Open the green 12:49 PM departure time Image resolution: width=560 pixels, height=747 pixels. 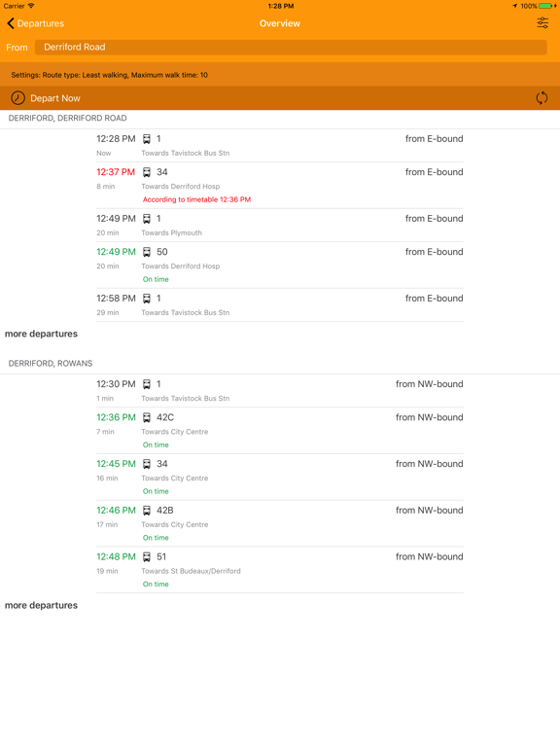[116, 252]
